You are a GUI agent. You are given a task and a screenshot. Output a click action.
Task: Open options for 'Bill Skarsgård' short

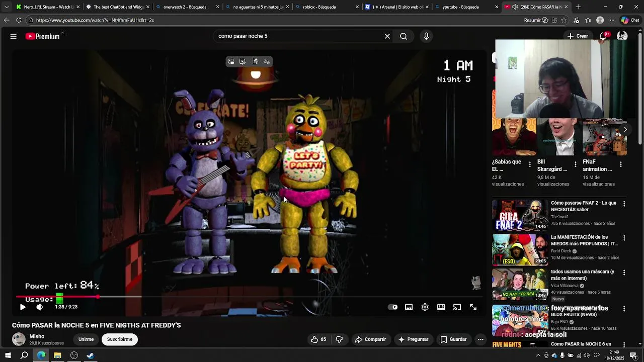tap(575, 164)
